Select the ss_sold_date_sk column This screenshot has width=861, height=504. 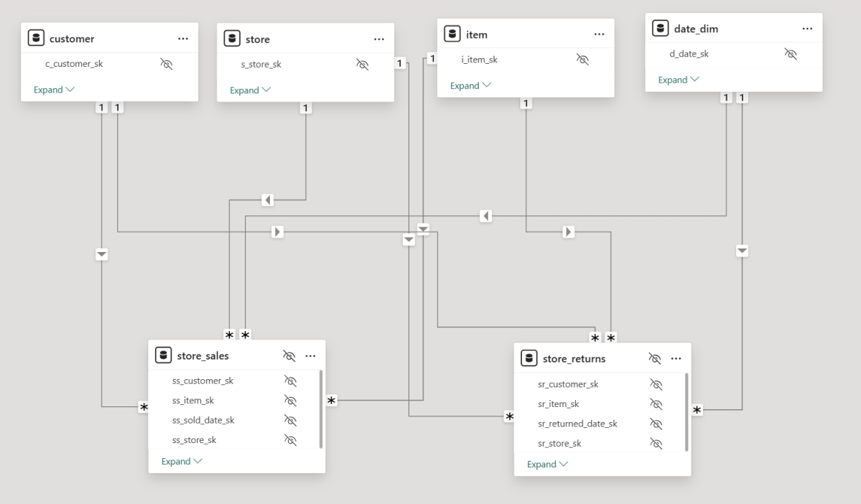pyautogui.click(x=203, y=420)
